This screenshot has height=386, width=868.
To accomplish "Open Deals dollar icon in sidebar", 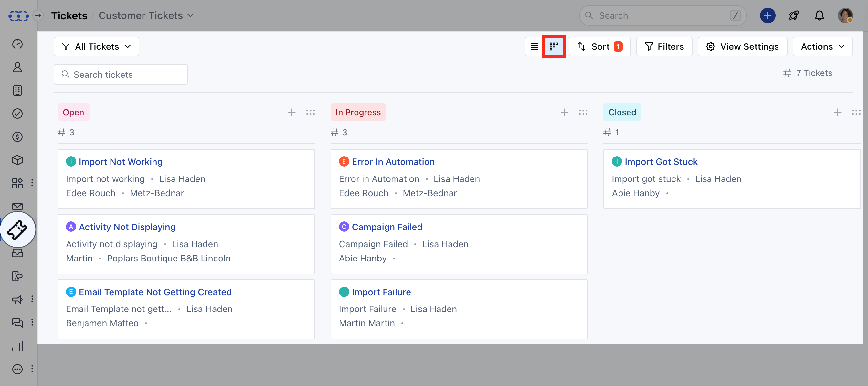I will [17, 137].
